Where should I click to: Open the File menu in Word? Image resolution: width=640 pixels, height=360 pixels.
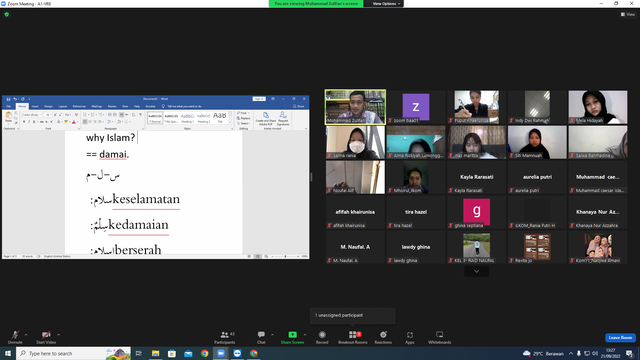pos(8,106)
